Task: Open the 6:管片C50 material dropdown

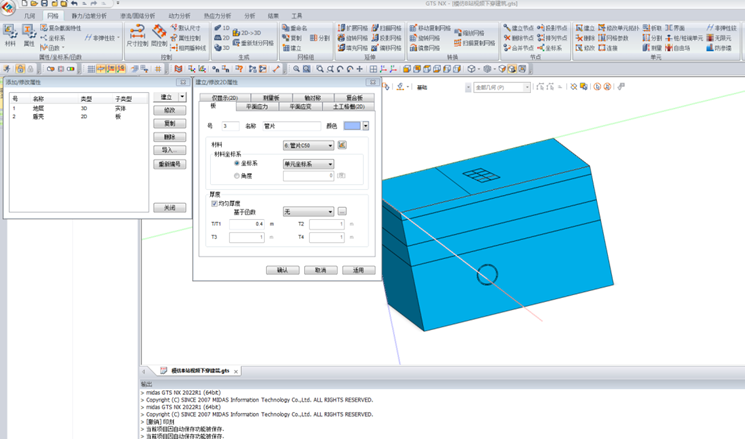Action: tap(308, 145)
